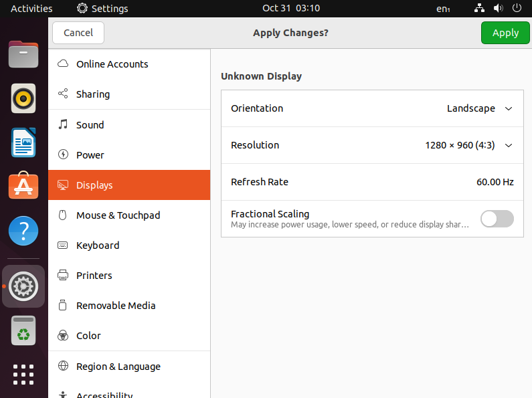This screenshot has height=398, width=532.
Task: Open the Files app from the dock
Action: click(23, 54)
